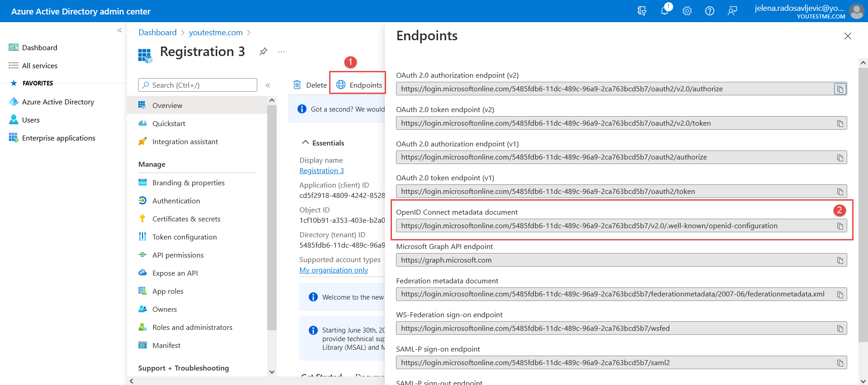This screenshot has height=385, width=868.
Task: Collapse the Essentials section
Action: (x=306, y=143)
